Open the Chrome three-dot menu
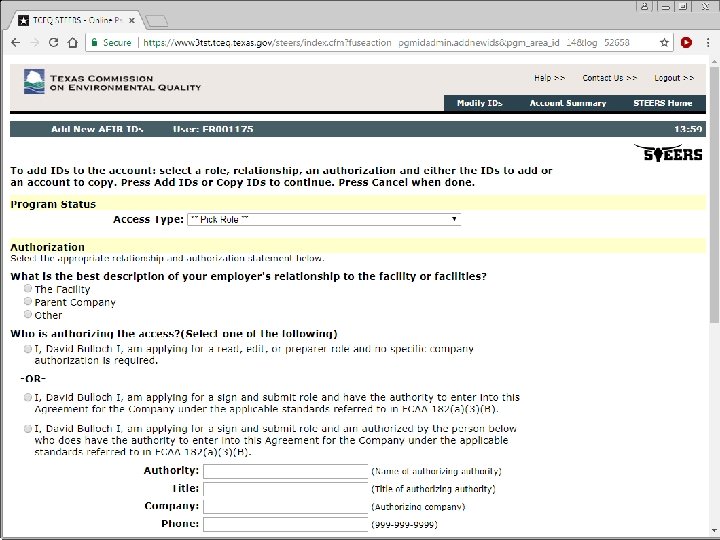Image resolution: width=720 pixels, height=540 pixels. 708,43
